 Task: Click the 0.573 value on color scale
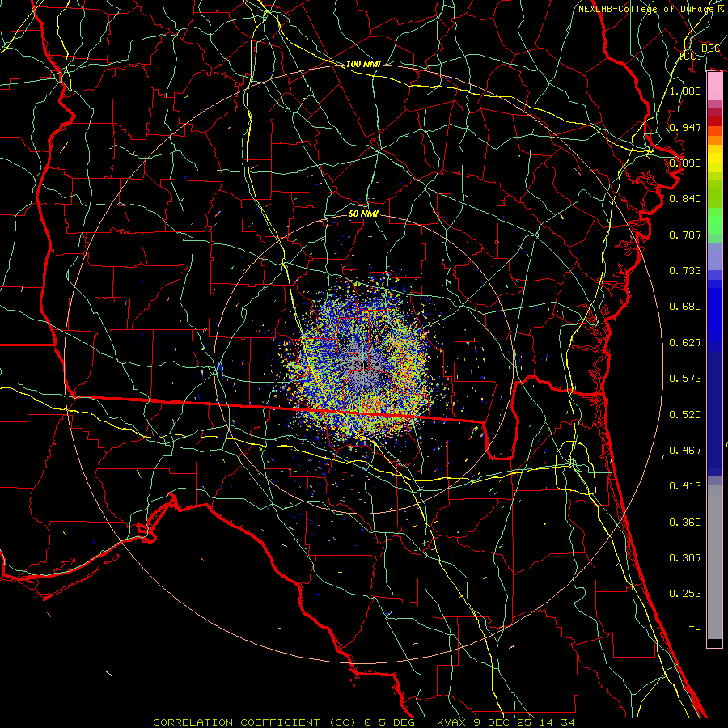click(685, 378)
